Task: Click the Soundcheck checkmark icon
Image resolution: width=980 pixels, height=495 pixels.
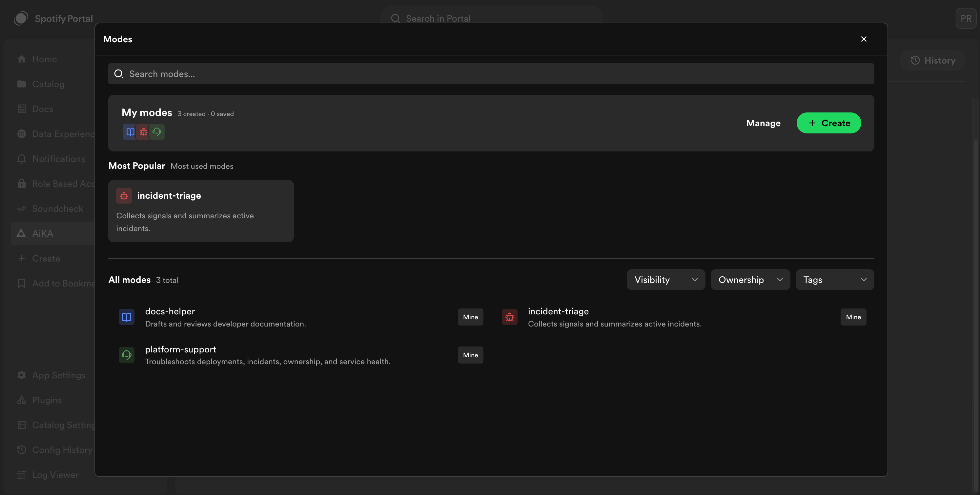Action: pos(22,209)
